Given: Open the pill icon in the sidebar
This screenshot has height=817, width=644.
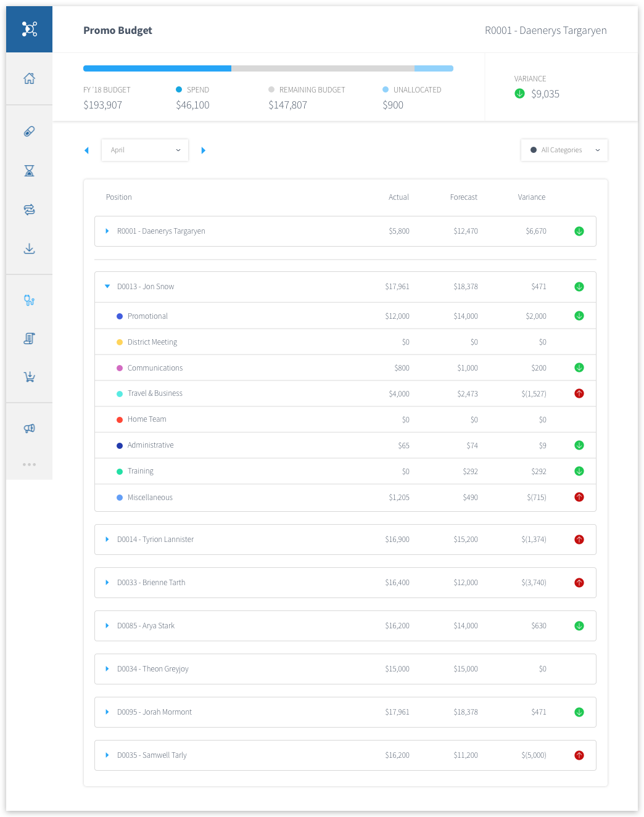Looking at the screenshot, I should (x=29, y=131).
